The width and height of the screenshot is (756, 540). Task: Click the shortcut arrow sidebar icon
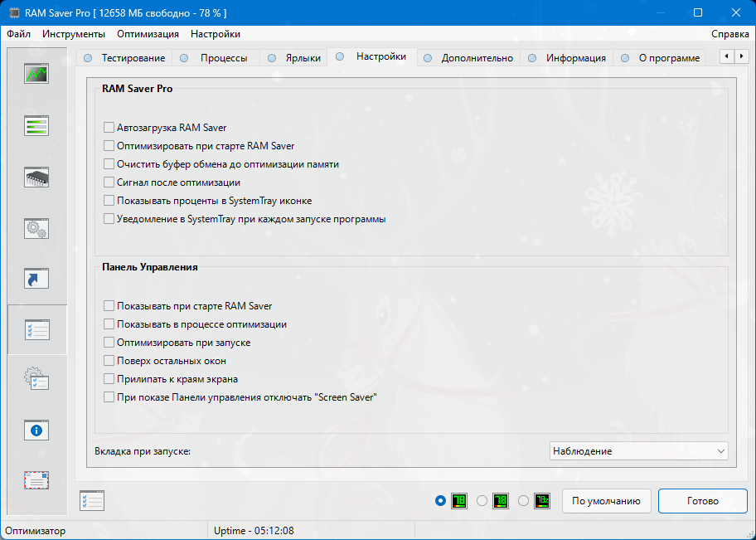point(36,279)
